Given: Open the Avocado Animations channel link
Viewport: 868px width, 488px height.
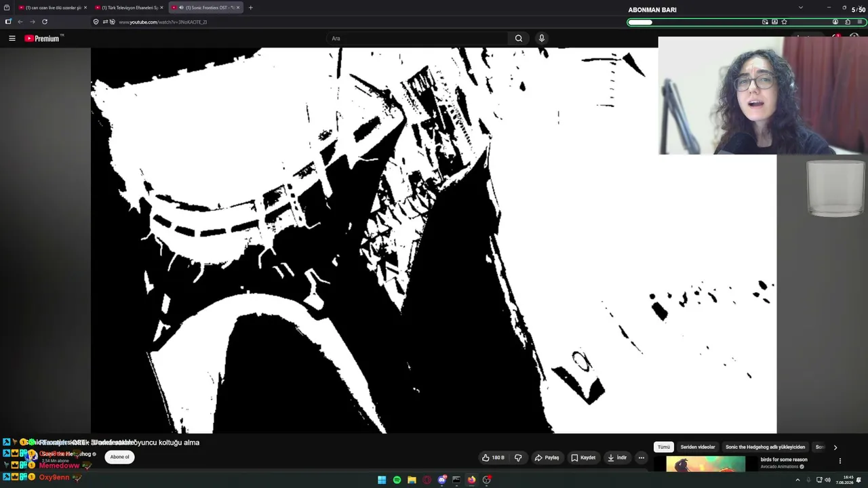Looking at the screenshot, I should click(x=780, y=467).
